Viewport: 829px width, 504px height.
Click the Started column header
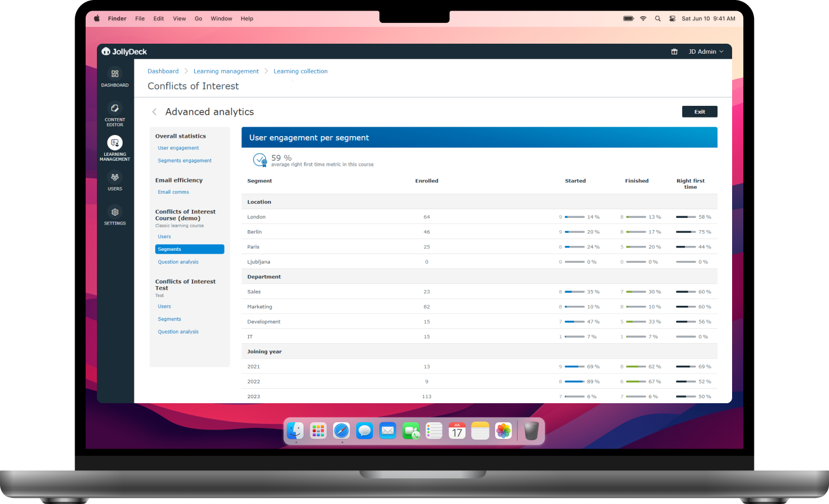tap(575, 181)
